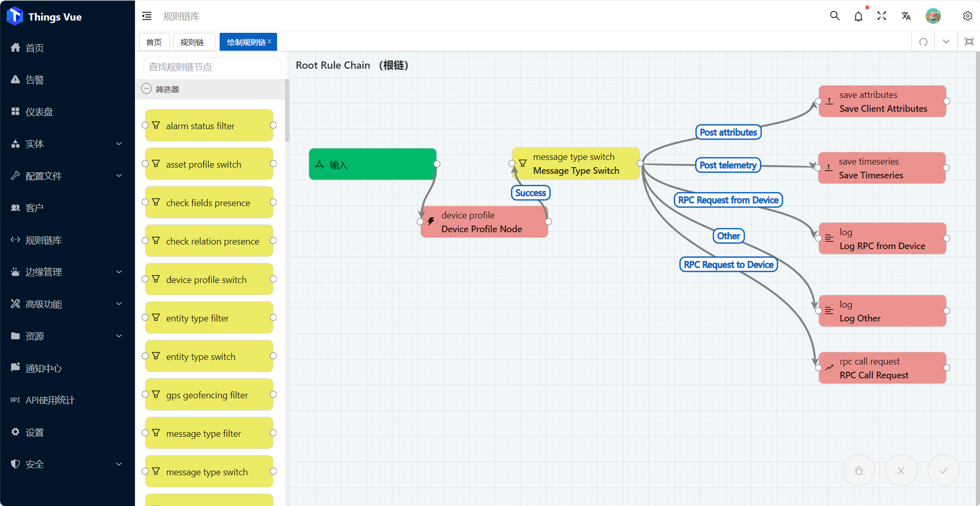This screenshot has height=506, width=980.
Task: Open notifications via the bell icon
Action: (x=857, y=16)
